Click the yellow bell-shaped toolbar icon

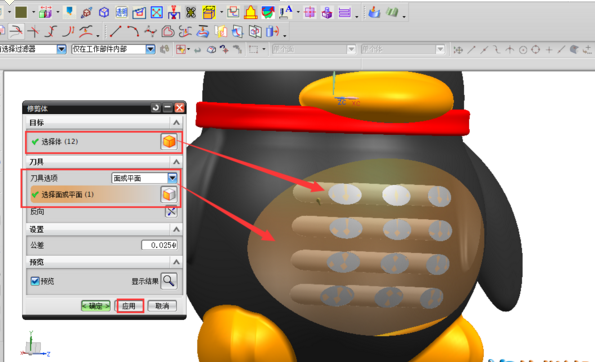coord(250,13)
